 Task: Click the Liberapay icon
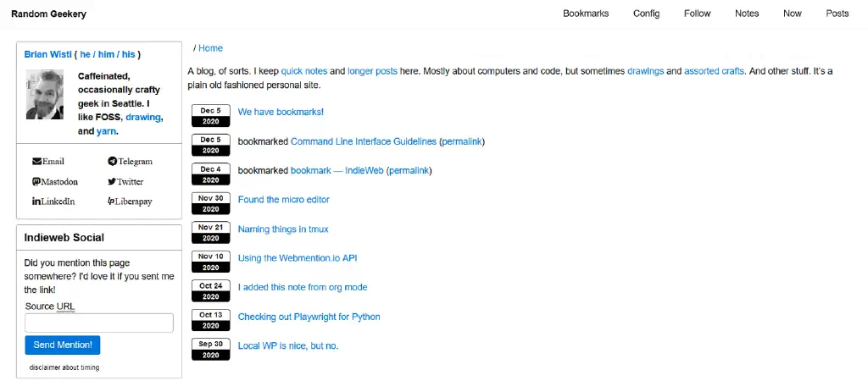click(x=111, y=202)
